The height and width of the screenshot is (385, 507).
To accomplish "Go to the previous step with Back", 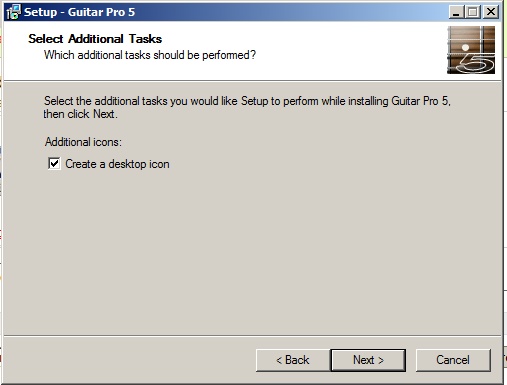I will [x=293, y=360].
